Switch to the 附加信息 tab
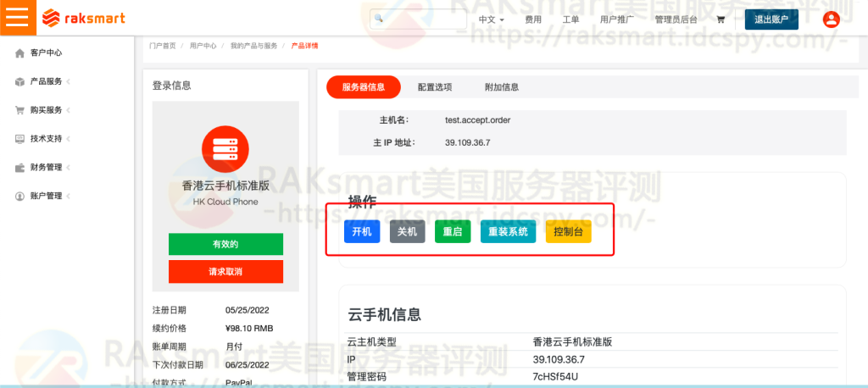This screenshot has height=388, width=868. [502, 87]
